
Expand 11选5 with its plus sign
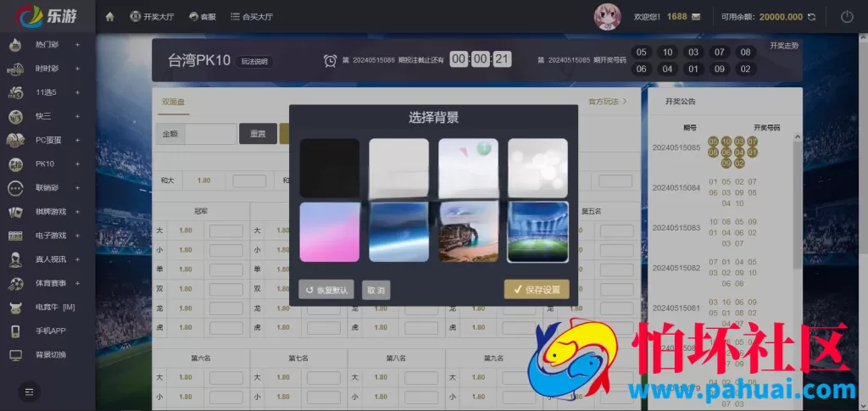click(x=77, y=92)
